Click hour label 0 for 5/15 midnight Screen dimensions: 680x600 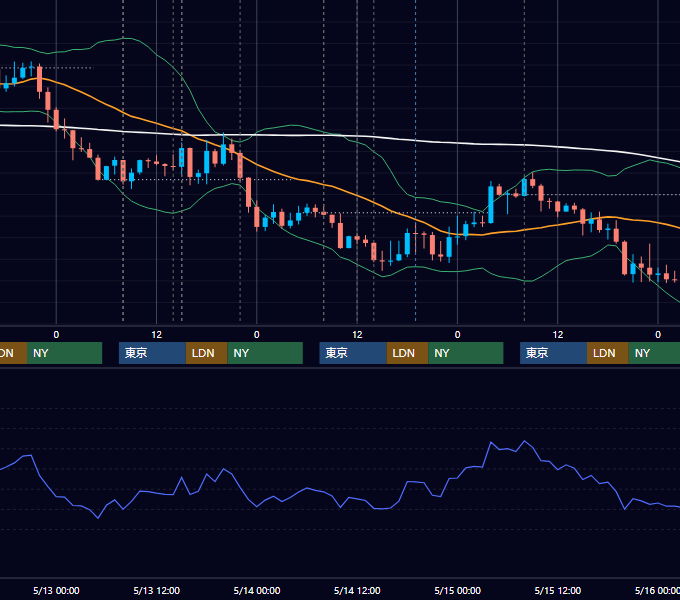458,335
